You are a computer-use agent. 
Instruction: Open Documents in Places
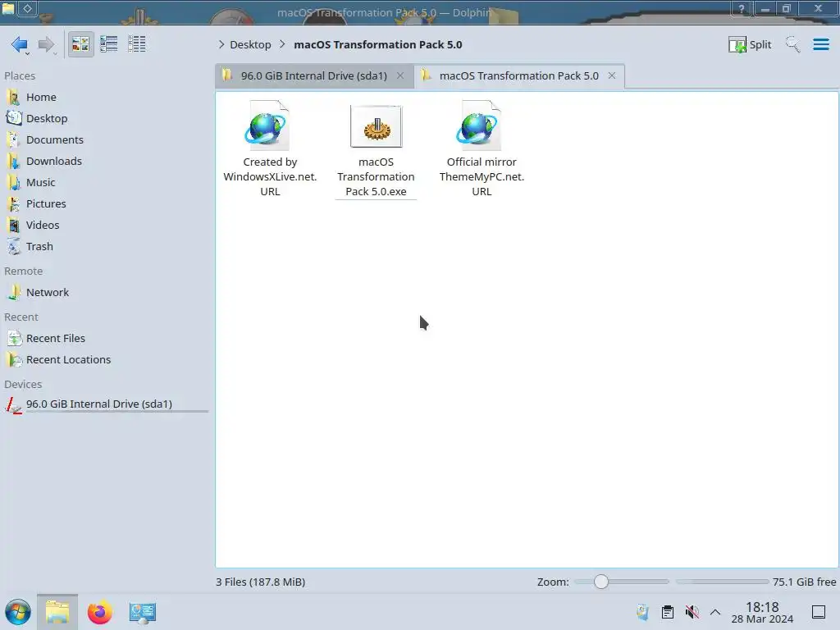[55, 139]
